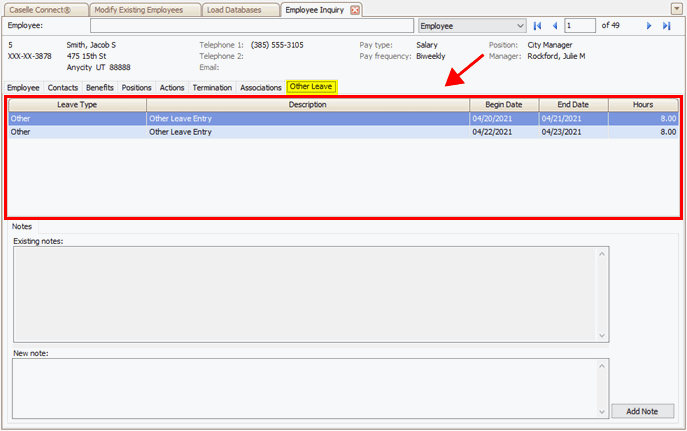The image size is (687, 431).
Task: Click the Add Note button
Action: coord(642,411)
